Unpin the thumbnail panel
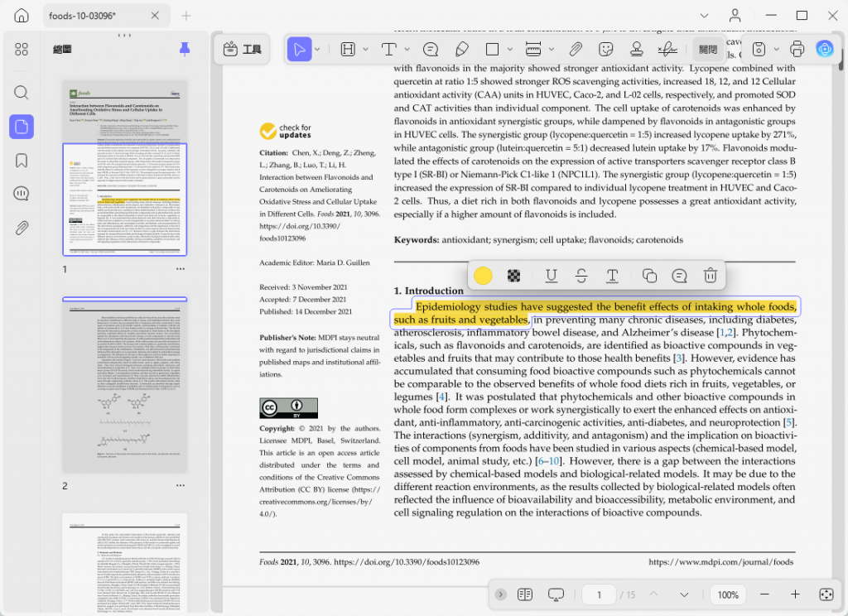Viewport: 848px width, 616px height. point(185,49)
